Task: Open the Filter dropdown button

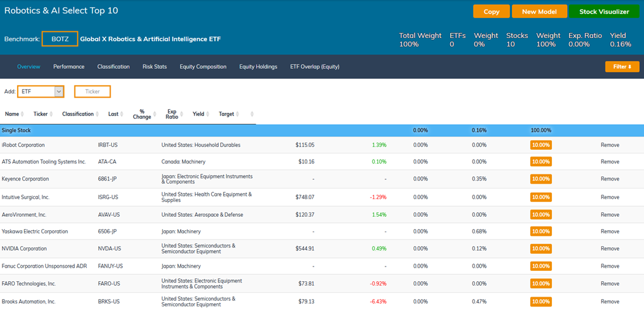Action: [x=622, y=66]
